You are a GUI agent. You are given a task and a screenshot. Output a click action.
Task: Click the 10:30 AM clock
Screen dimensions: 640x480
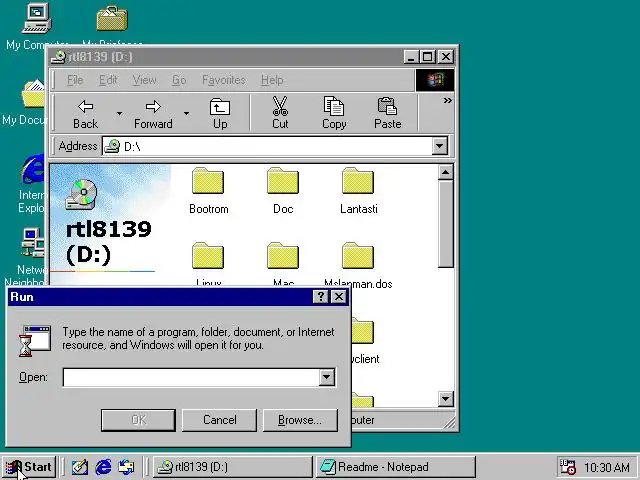(607, 467)
